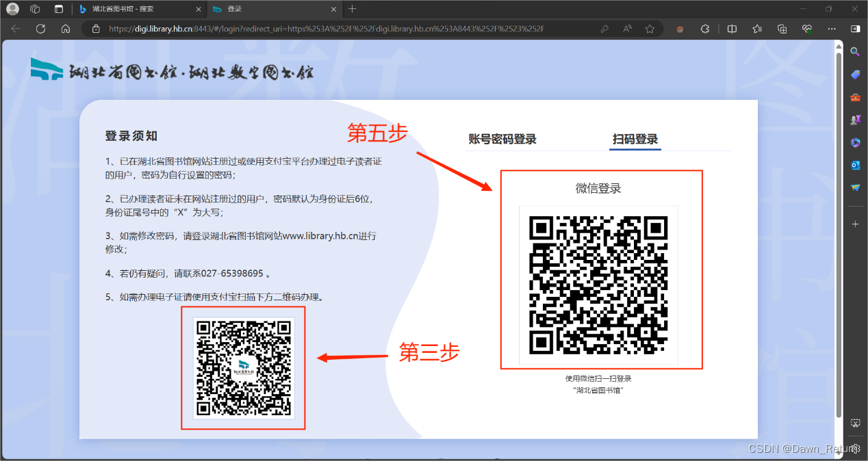The width and height of the screenshot is (868, 461).
Task: Open Browser essentials heart icon
Action: click(x=807, y=29)
